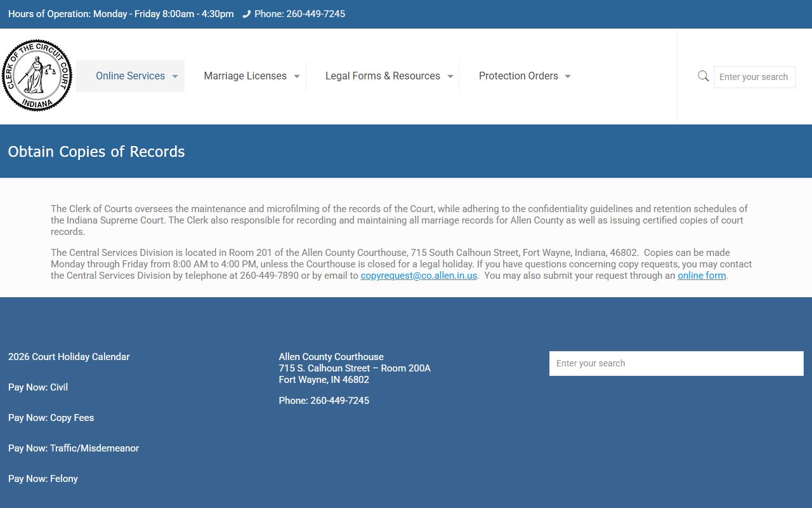Click the footer Phone: 260-449-7245 text

[324, 401]
